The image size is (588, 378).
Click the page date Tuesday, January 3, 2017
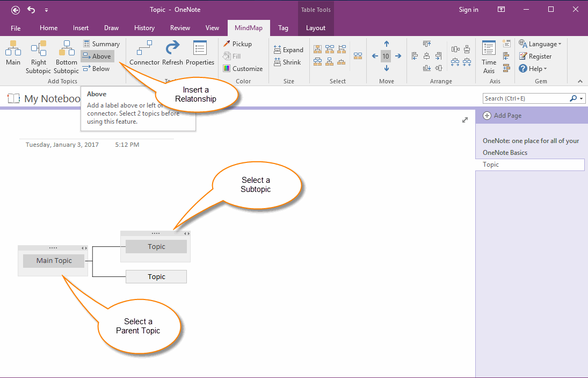click(62, 145)
